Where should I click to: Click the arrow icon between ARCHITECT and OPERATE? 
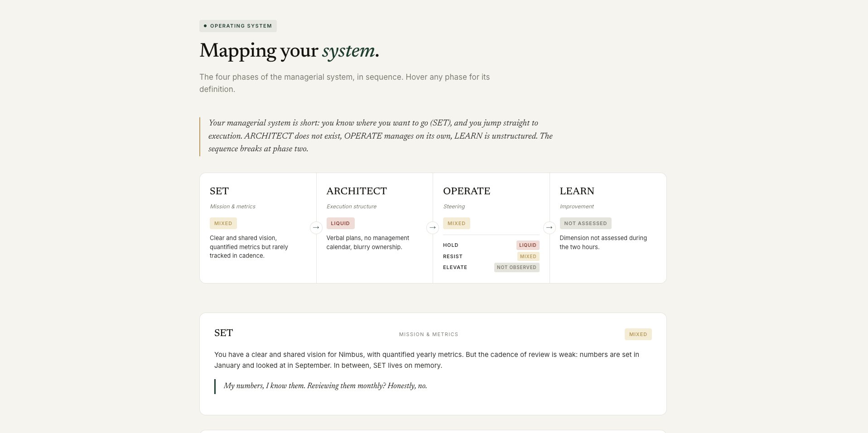tap(433, 227)
